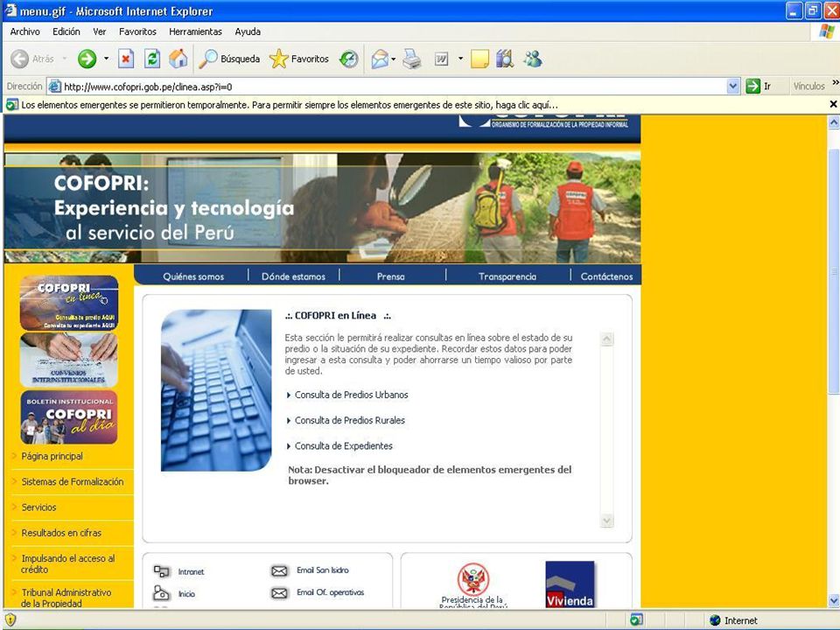Open the Contáctenos navigation tab

pyautogui.click(x=607, y=276)
